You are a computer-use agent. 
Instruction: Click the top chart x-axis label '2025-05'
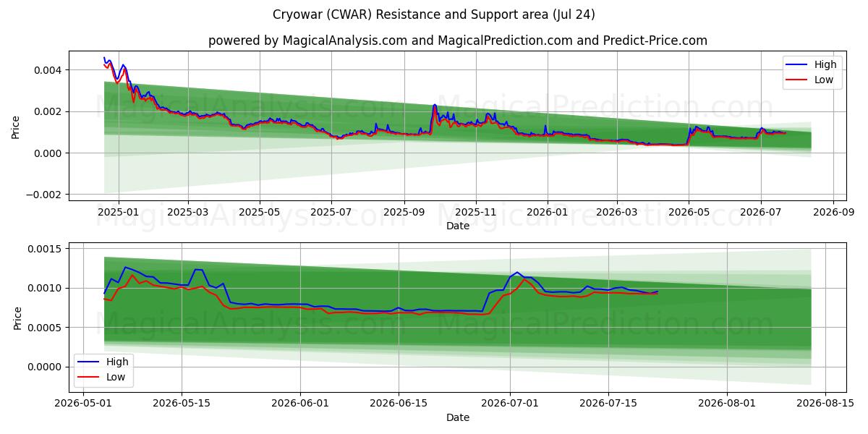coord(260,212)
